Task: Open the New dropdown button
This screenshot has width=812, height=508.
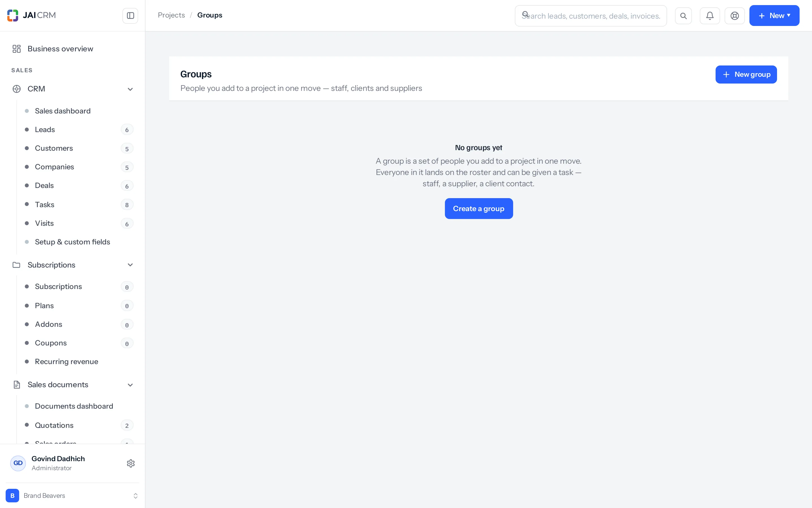Action: 774,16
